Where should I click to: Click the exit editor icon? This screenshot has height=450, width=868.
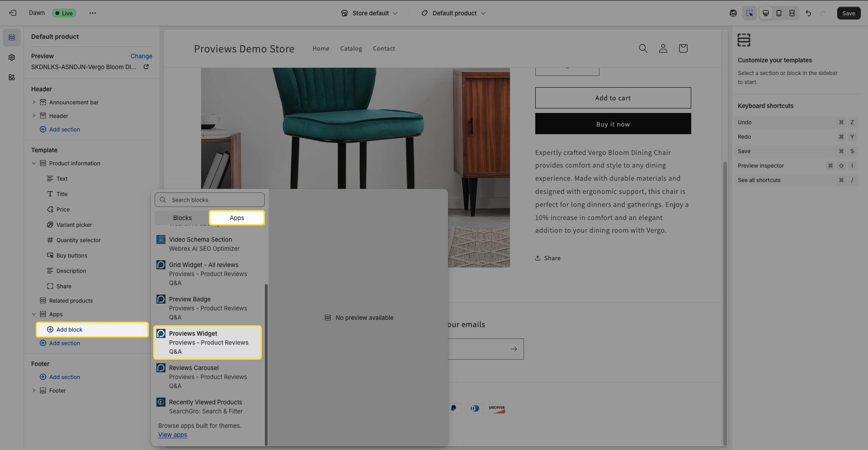pos(13,13)
